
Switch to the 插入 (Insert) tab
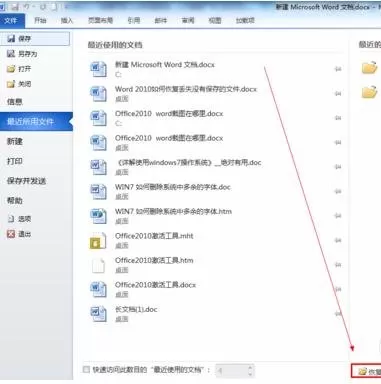[67, 20]
